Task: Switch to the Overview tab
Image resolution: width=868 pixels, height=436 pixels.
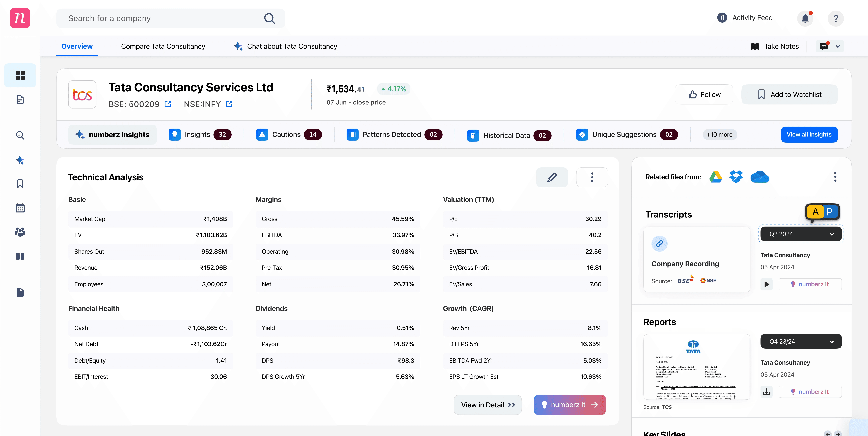Action: click(x=77, y=46)
